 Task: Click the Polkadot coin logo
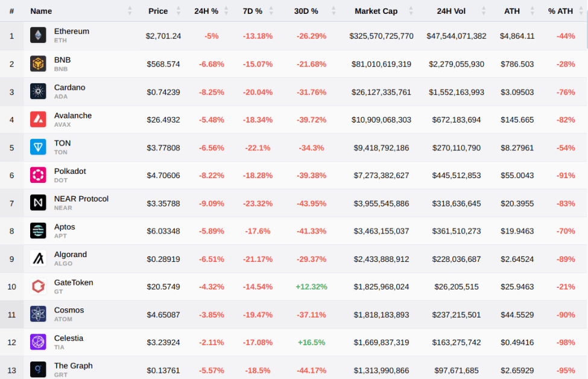(38, 175)
